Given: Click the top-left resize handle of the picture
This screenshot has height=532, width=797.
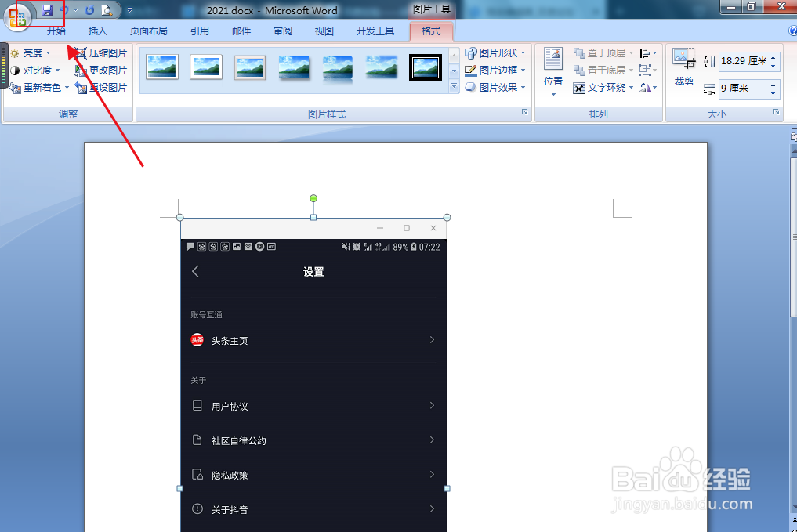Looking at the screenshot, I should coord(180,218).
